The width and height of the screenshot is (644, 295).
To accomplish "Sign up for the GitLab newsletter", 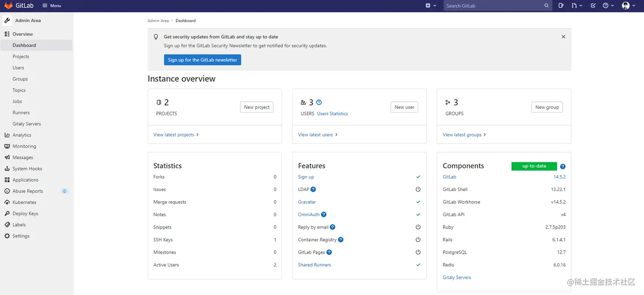I will click(x=202, y=60).
